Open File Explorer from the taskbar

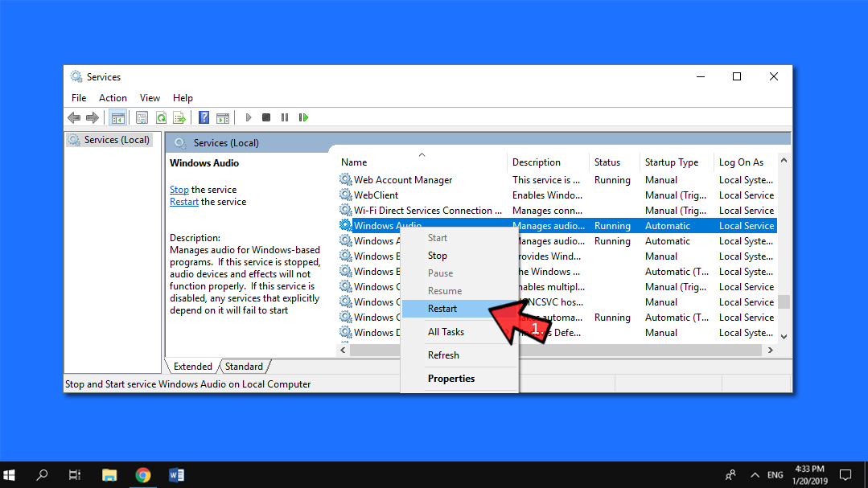[x=109, y=474]
